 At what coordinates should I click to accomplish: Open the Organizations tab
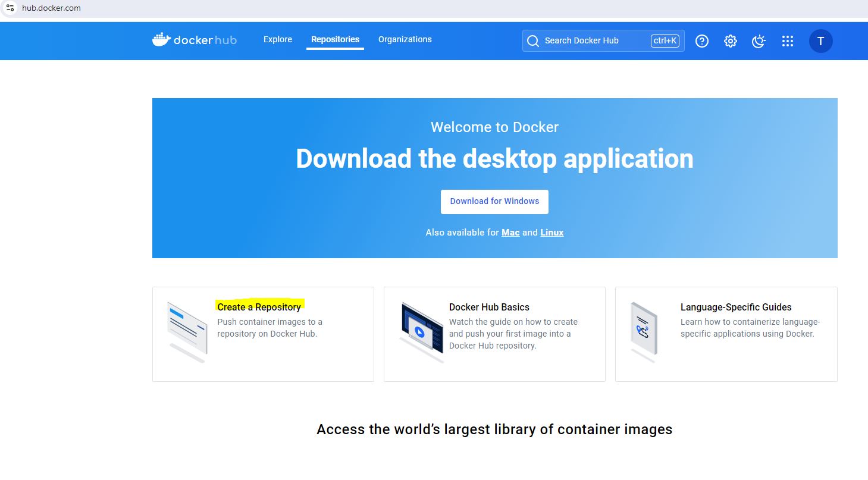pyautogui.click(x=405, y=40)
